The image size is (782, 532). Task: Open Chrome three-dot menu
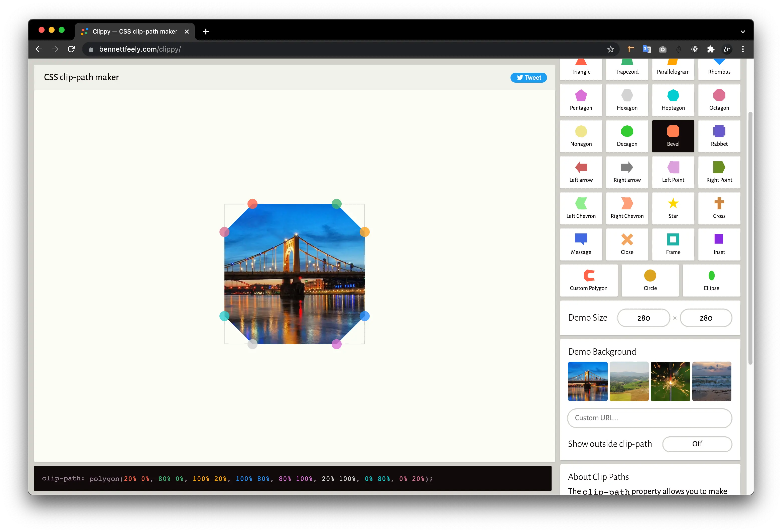[743, 49]
